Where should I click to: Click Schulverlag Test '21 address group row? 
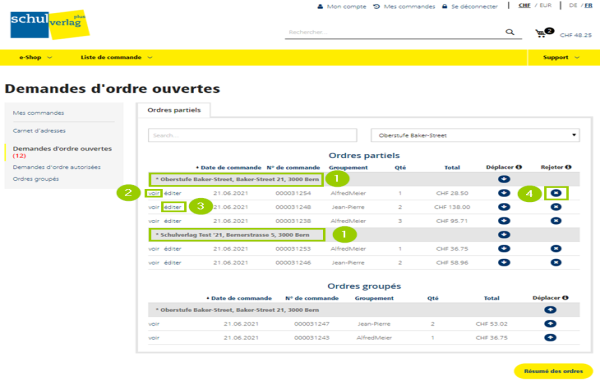click(364, 235)
